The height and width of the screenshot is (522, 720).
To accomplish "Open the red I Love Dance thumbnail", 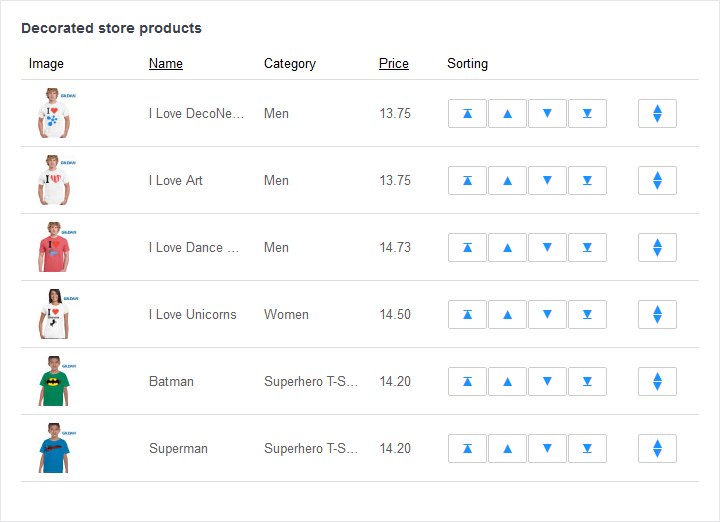I will 55,247.
